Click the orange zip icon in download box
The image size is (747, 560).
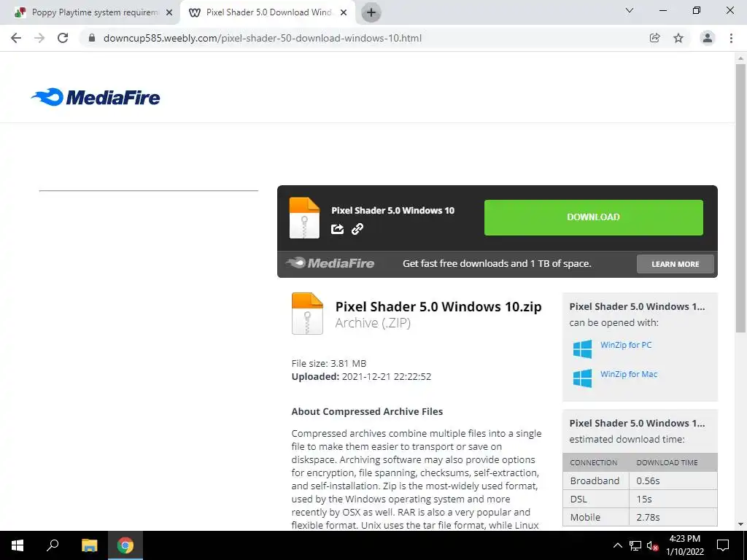[x=304, y=217]
